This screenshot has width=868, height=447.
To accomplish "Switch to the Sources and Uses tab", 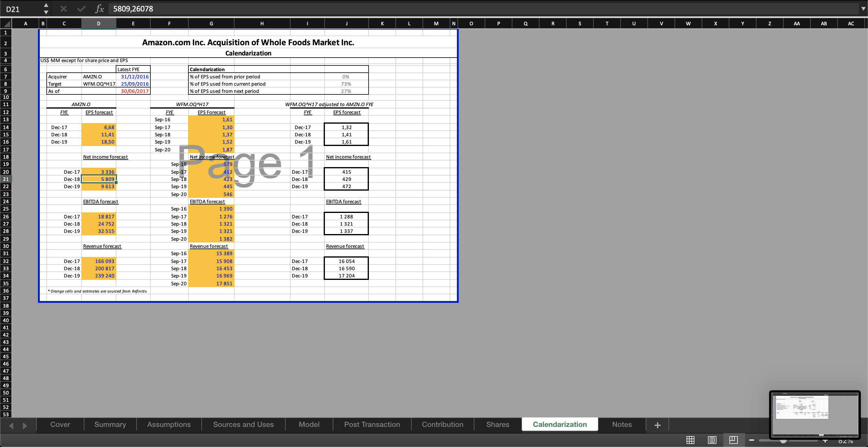I will point(243,424).
